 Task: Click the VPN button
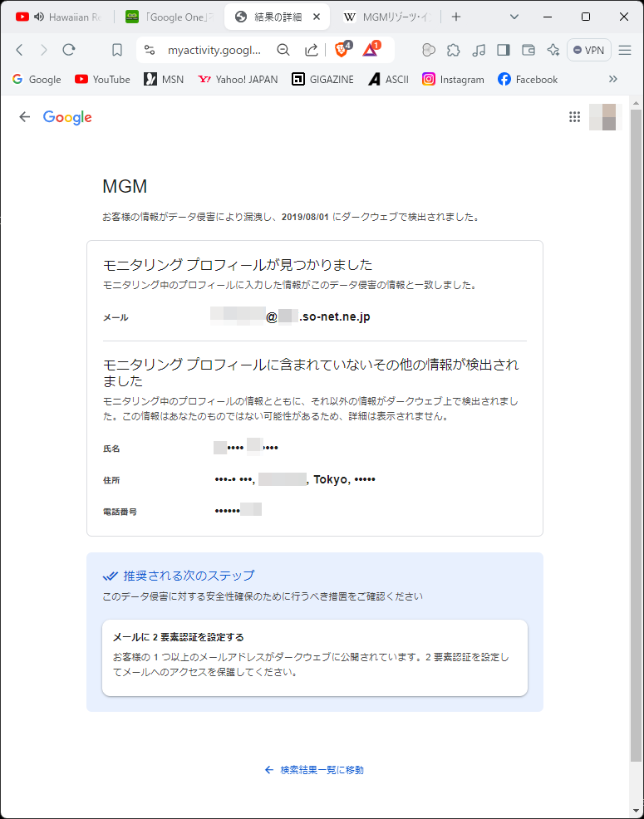click(x=589, y=50)
